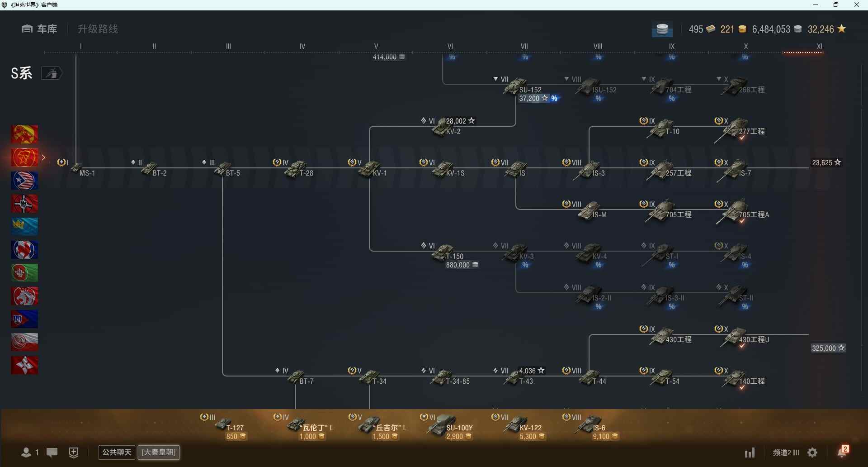Choose the USA stars and stripes flag

24,181
